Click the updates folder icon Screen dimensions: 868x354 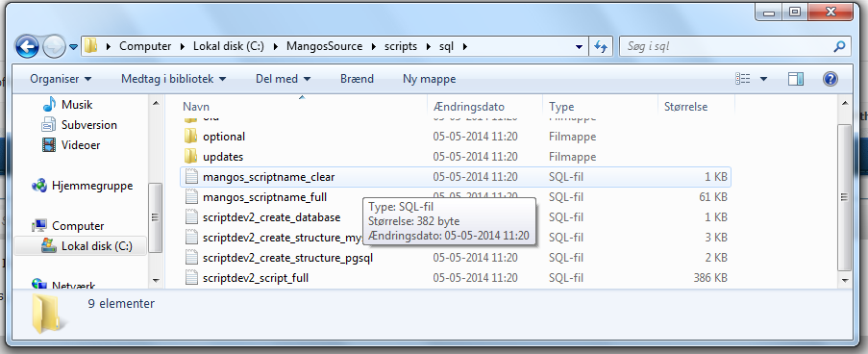pos(191,157)
